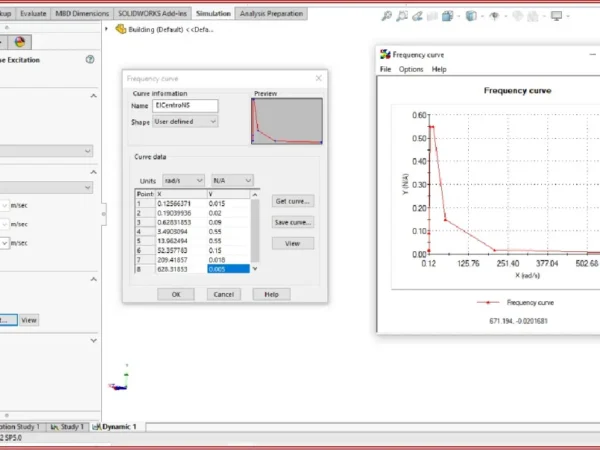Open the rad/s units dropdown
Image resolution: width=600 pixels, height=450 pixels.
pos(183,180)
